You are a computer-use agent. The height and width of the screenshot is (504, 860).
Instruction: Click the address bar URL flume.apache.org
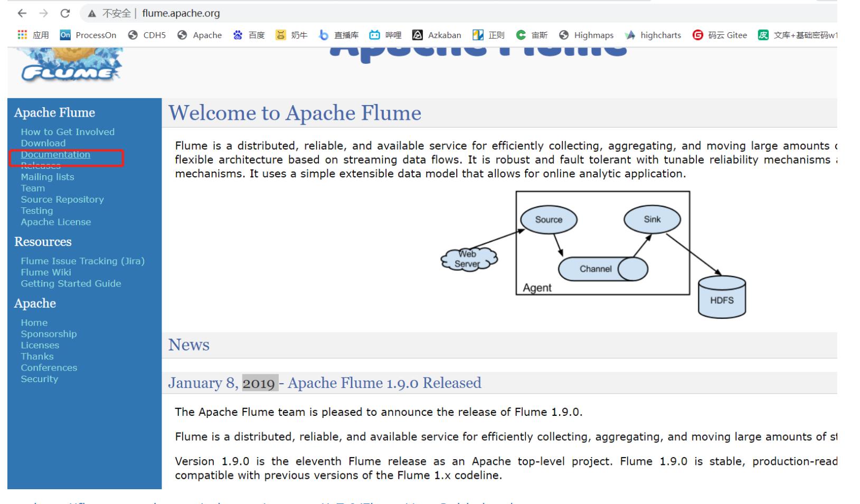pyautogui.click(x=181, y=14)
